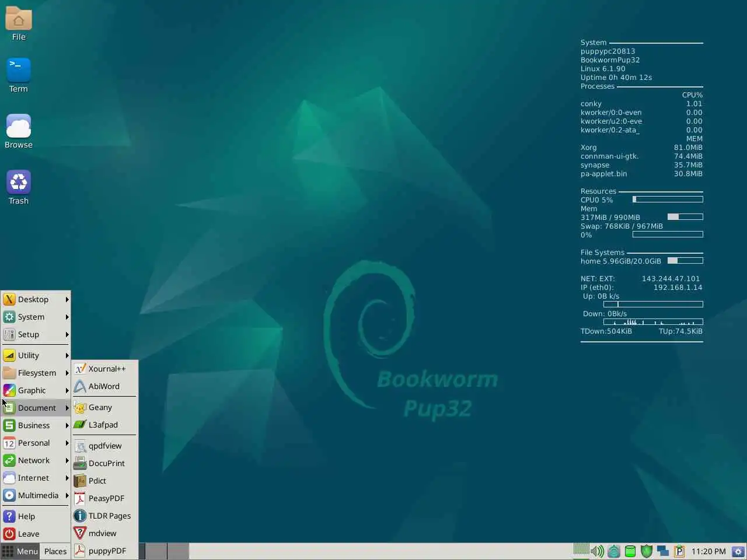Click the 'pa-applet.bin' process row
Image resolution: width=747 pixels, height=560 pixels.
point(641,174)
